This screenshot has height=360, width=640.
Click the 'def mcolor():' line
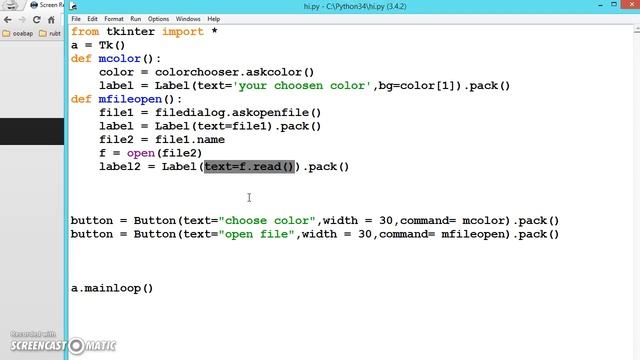point(116,58)
